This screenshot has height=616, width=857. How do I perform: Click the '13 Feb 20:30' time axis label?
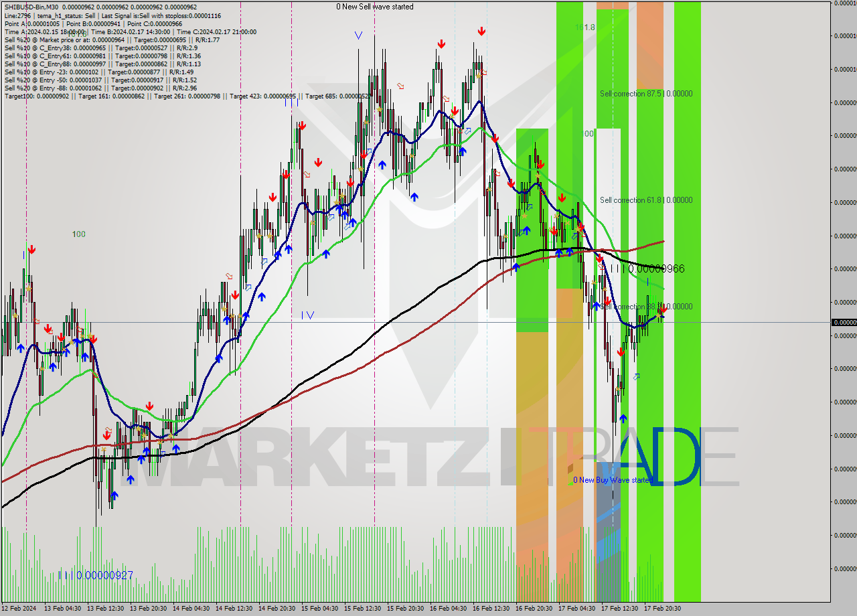[149, 609]
